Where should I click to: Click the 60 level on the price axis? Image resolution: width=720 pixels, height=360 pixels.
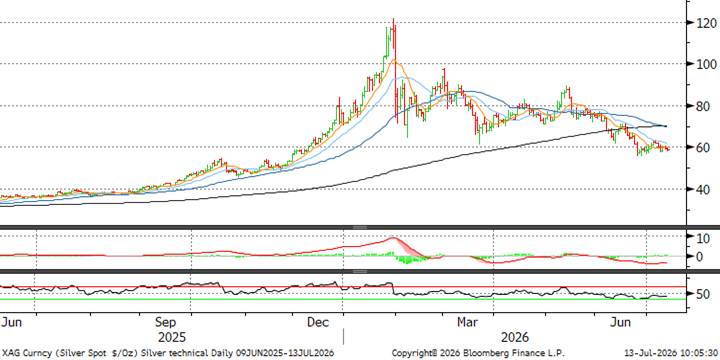click(x=702, y=148)
